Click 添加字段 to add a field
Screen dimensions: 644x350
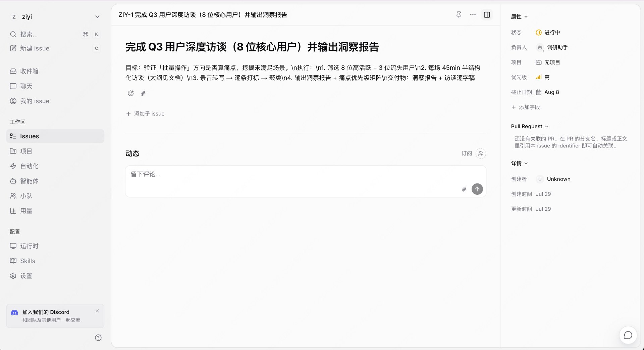click(x=526, y=107)
